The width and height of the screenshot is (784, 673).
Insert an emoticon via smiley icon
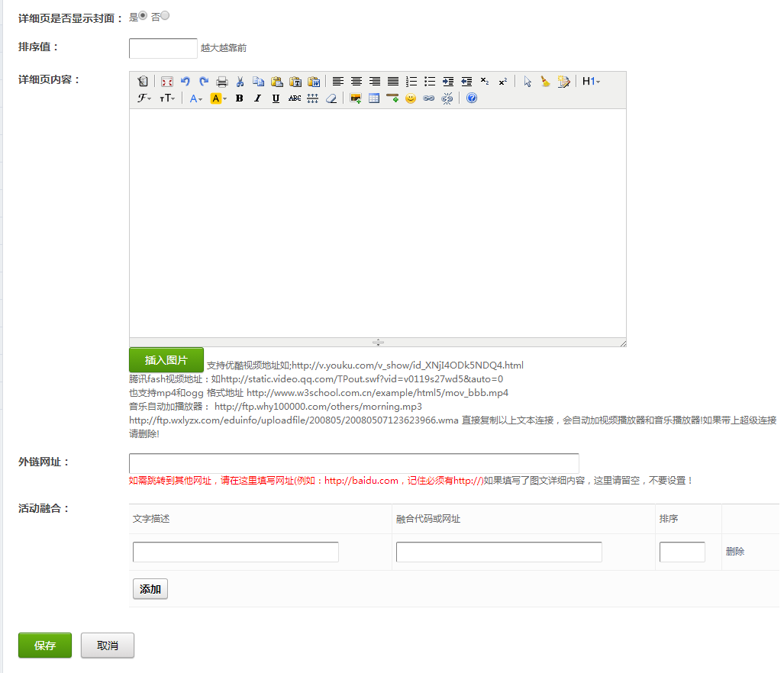tap(411, 98)
